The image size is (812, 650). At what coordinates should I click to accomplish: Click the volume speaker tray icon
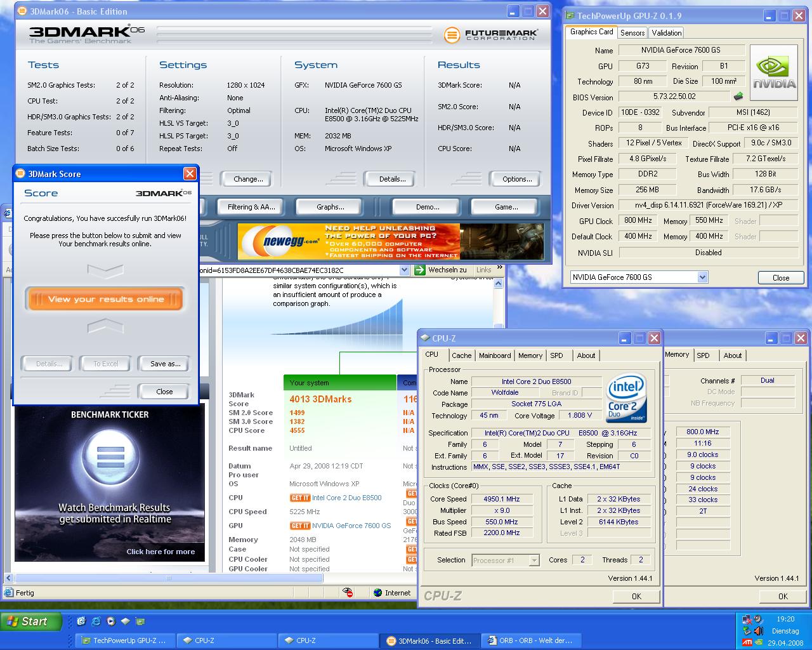coord(758,631)
